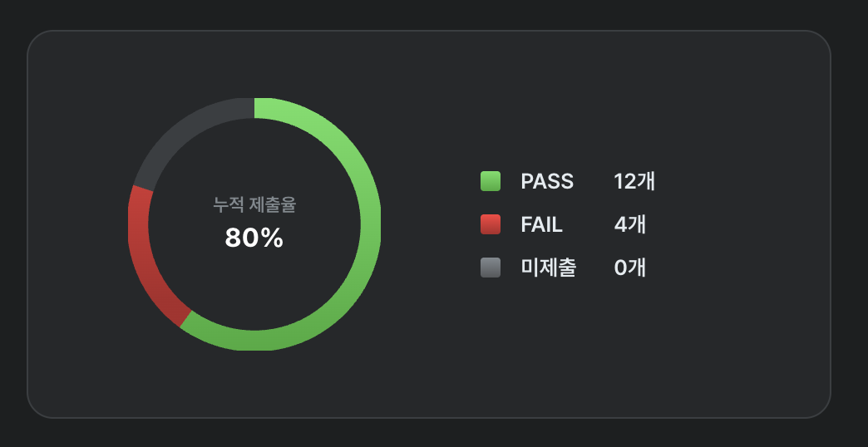868x447 pixels.
Task: Click the top start of the green arc
Action: tap(256, 108)
